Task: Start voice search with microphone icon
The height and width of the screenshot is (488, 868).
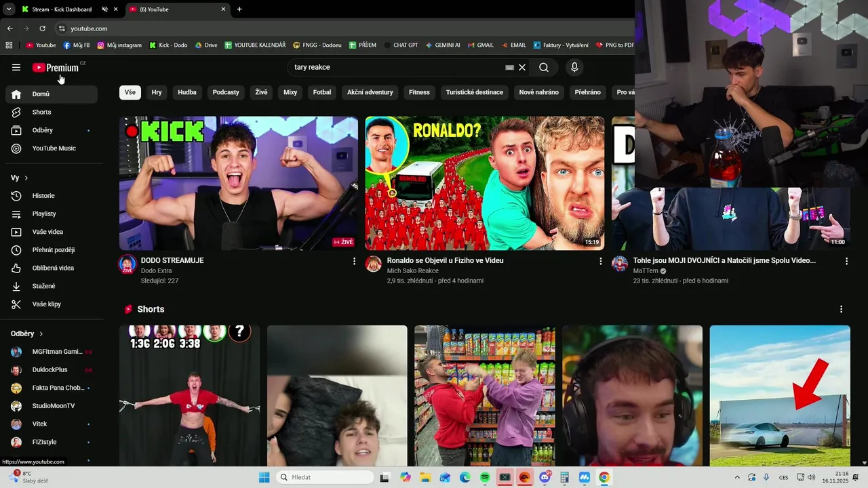Action: (x=574, y=67)
